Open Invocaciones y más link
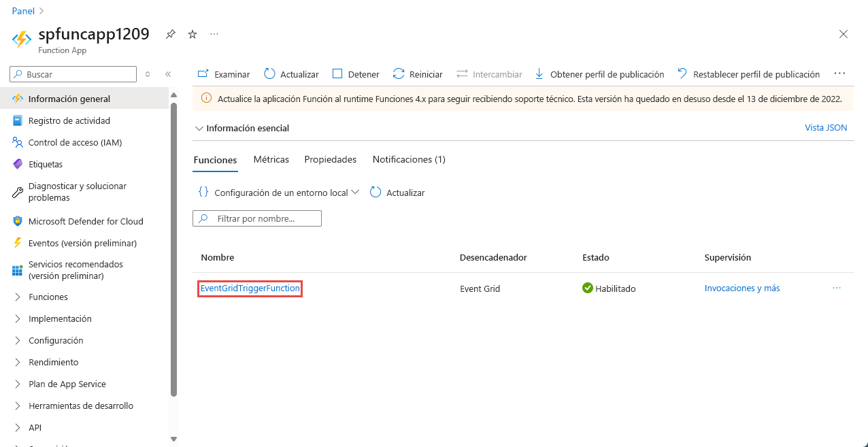The height and width of the screenshot is (447, 868). click(742, 288)
